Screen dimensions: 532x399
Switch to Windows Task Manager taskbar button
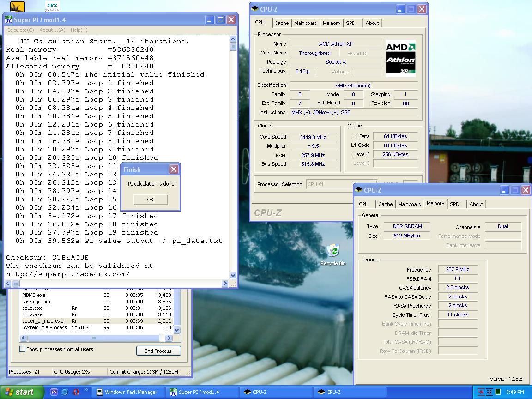[x=128, y=392]
